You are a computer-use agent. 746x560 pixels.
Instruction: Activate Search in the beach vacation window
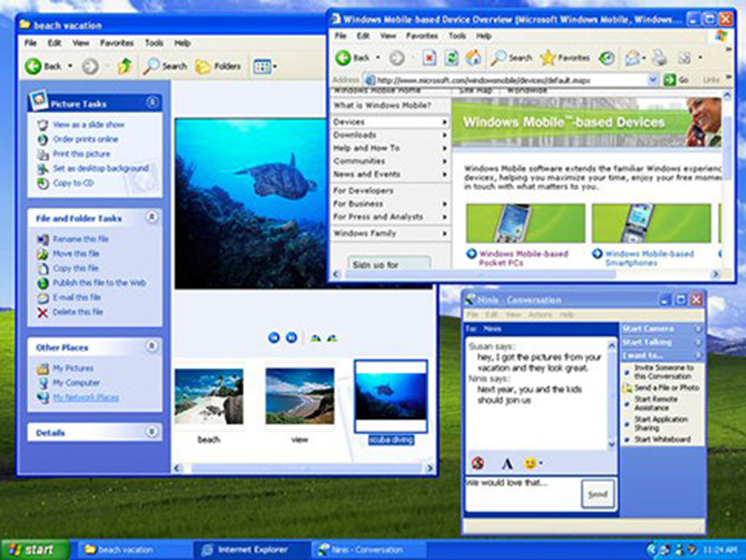click(165, 66)
